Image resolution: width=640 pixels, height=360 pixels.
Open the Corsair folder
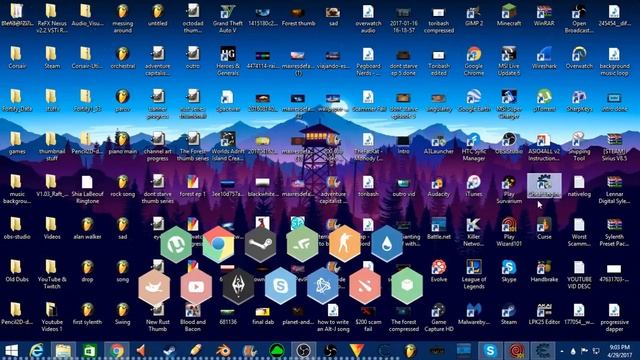16,58
